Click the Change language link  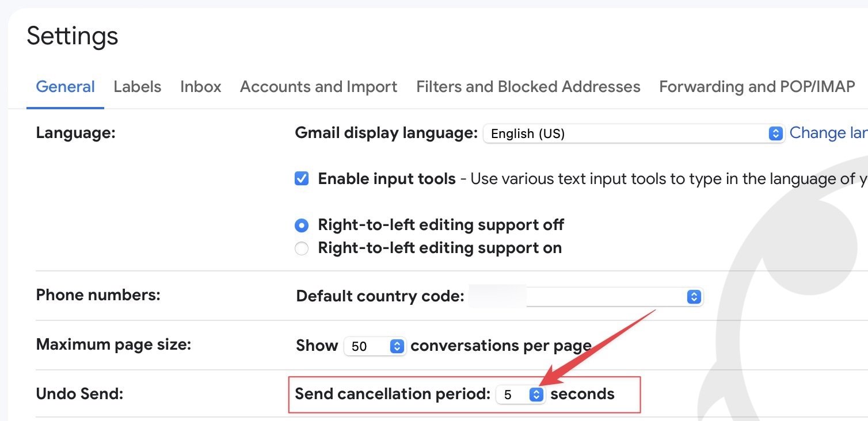coord(828,133)
